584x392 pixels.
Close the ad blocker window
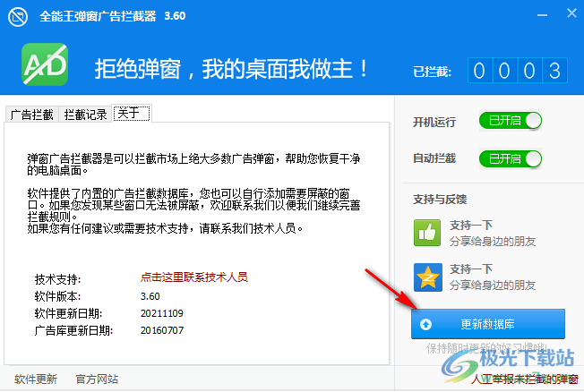571,13
